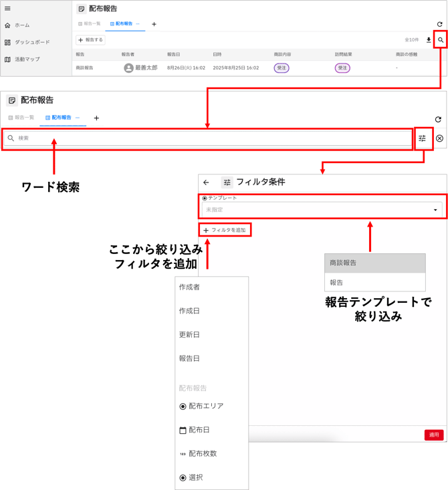Close the search bar with the circled X
Viewport: 448px width, 490px height.
(x=439, y=138)
